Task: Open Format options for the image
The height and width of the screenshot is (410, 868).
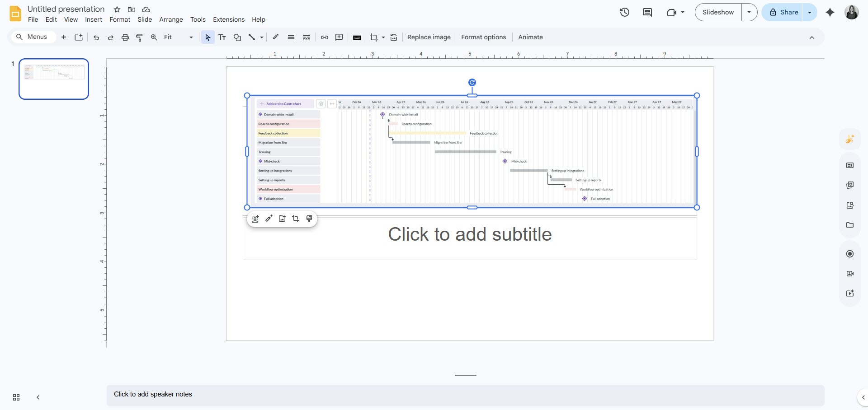Action: pos(483,37)
